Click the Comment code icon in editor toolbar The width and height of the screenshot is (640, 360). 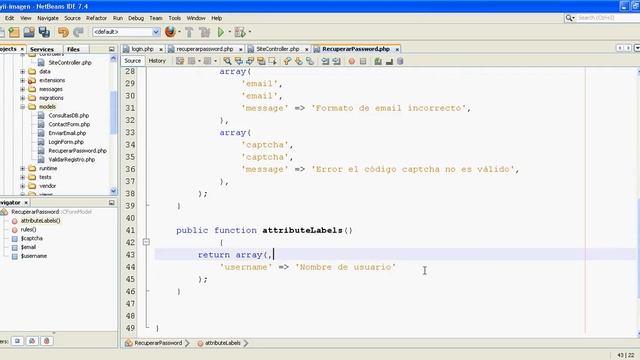(378, 61)
